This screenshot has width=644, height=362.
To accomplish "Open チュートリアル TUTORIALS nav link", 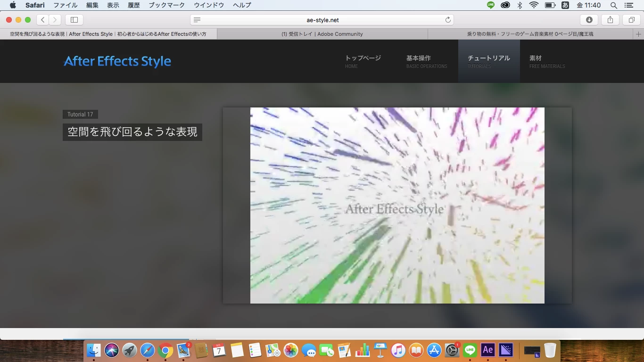I will point(489,61).
